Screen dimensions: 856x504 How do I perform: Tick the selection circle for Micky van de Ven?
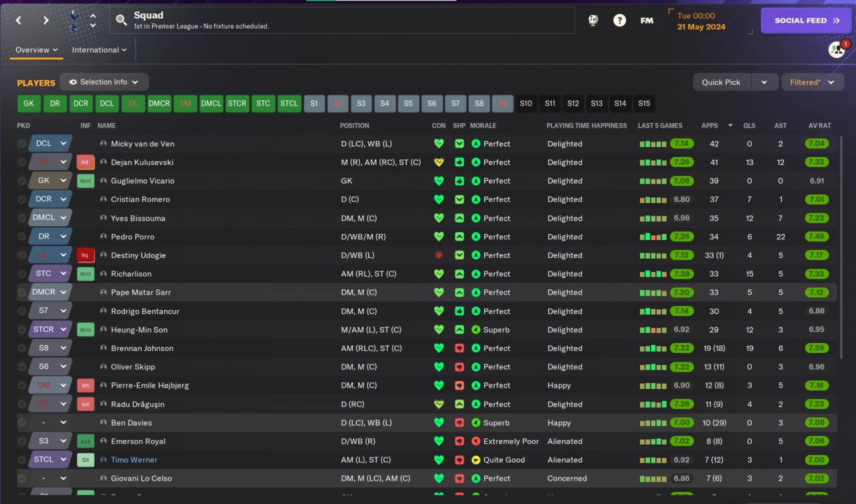click(x=22, y=144)
